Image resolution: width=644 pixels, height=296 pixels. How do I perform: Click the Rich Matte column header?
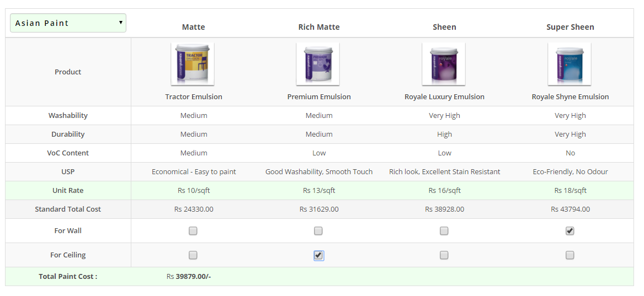coord(319,27)
